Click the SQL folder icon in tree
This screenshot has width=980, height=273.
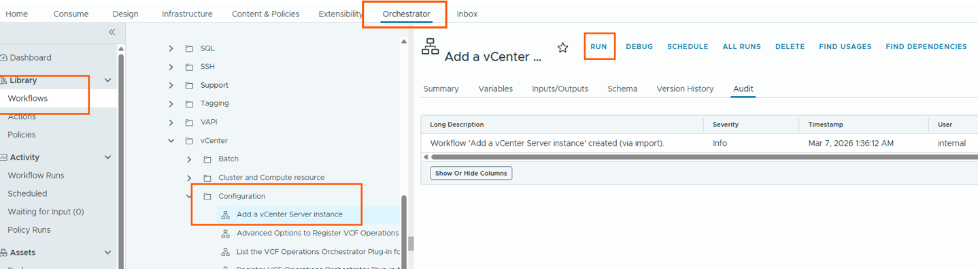(189, 48)
